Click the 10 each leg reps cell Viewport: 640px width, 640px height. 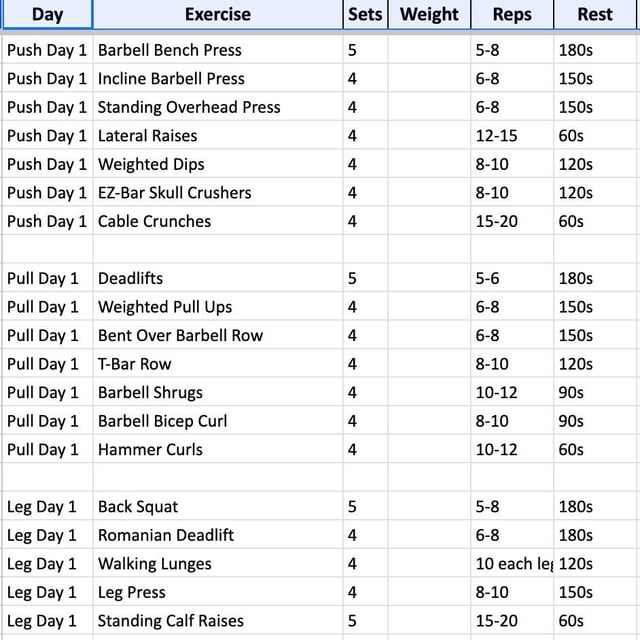coord(512,564)
